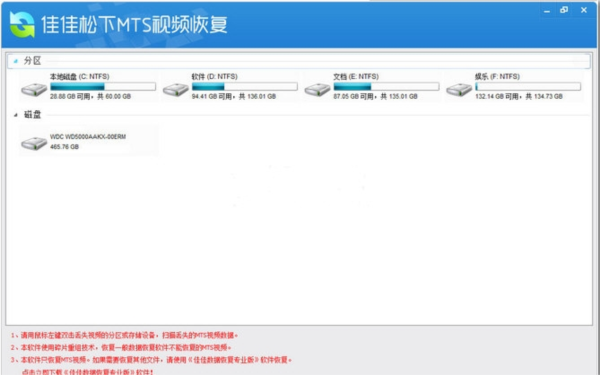Click the green recovery app logo icon

[x=22, y=24]
